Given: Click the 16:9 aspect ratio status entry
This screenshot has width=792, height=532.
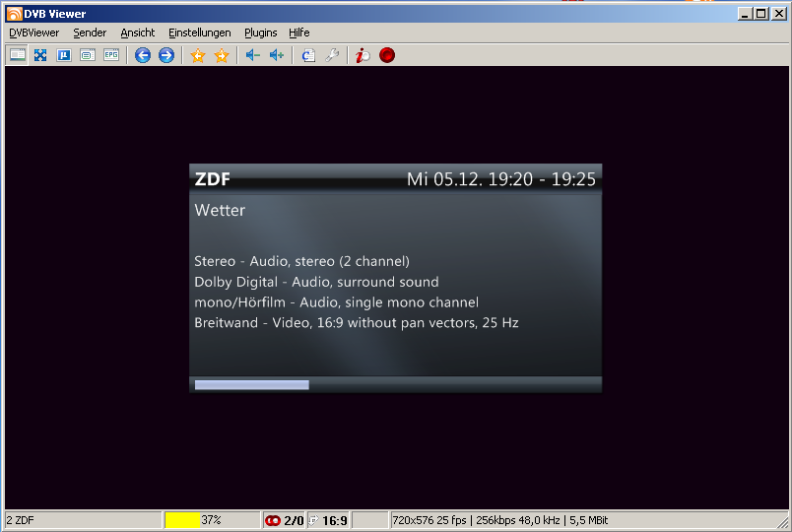Looking at the screenshot, I should point(328,520).
